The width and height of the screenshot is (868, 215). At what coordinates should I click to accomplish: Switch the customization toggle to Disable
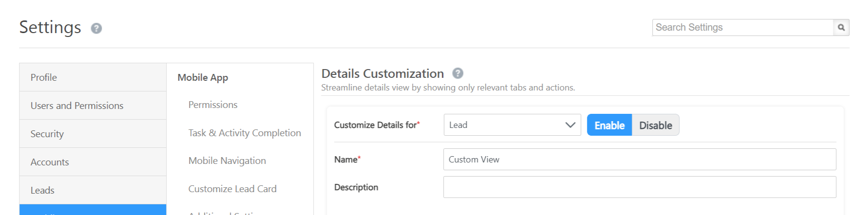655,125
